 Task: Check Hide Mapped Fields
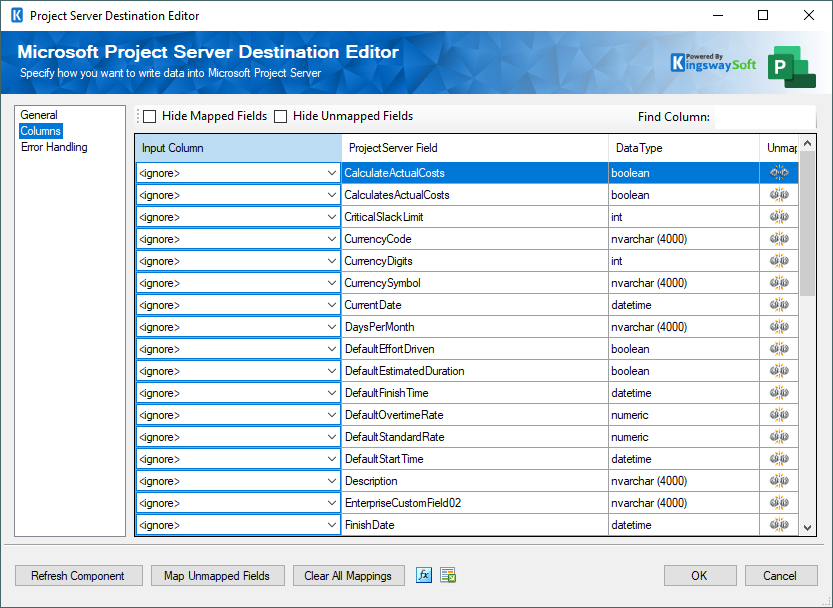tap(150, 116)
